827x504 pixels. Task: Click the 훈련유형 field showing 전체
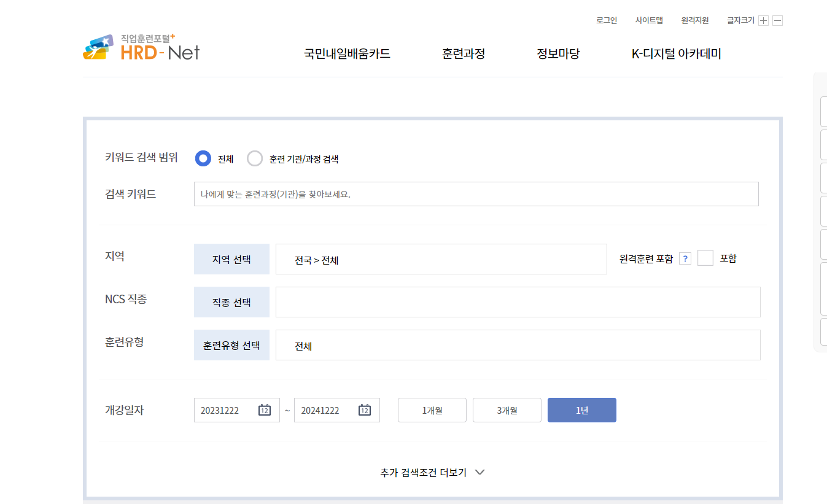[x=518, y=345]
